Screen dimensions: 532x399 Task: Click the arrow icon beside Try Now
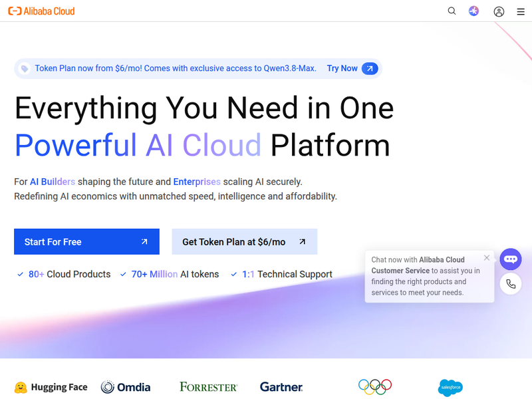(x=370, y=68)
